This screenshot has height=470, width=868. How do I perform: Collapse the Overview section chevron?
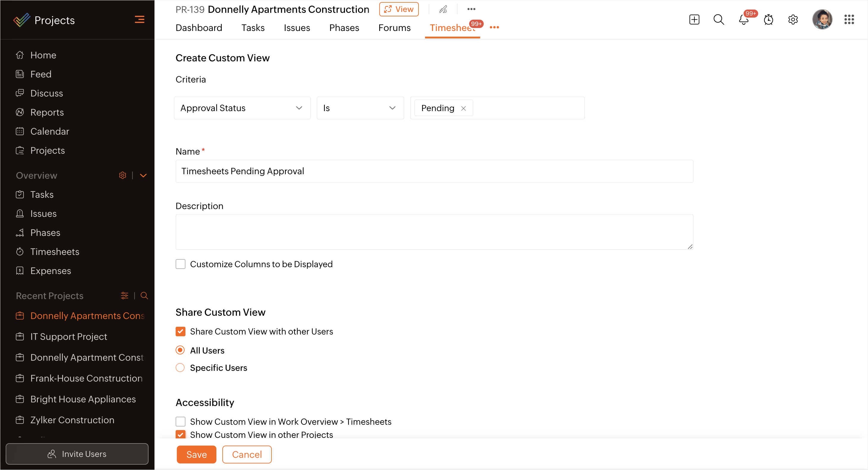coord(143,175)
